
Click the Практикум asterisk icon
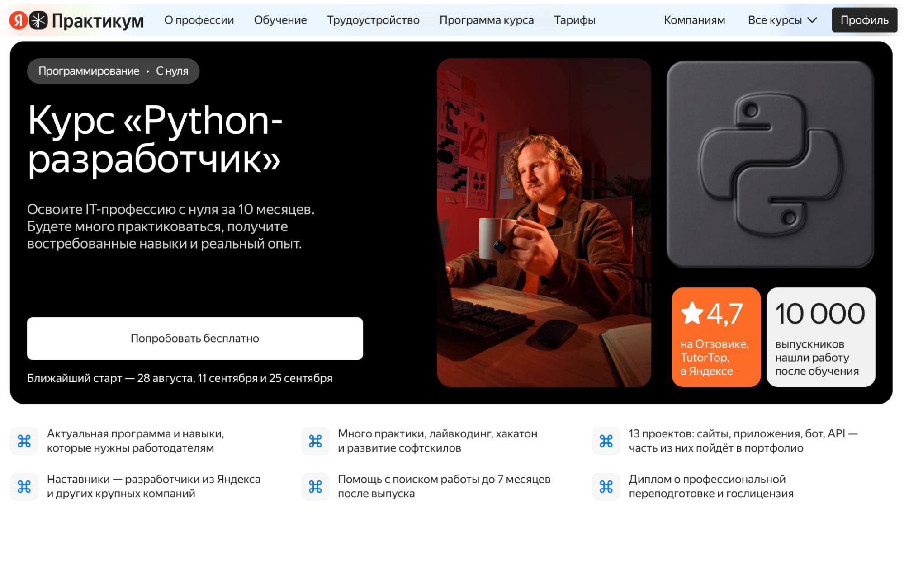[x=38, y=19]
